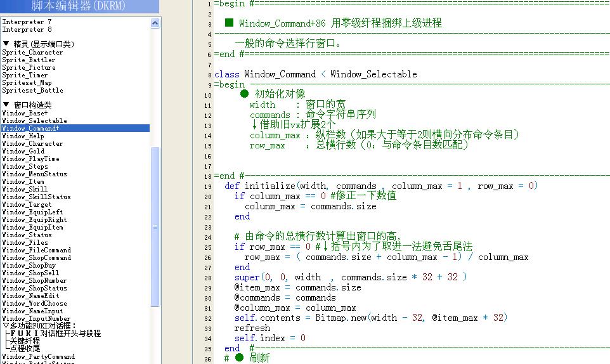Open Window_NameInput script
The height and width of the screenshot is (364, 610).
(x=32, y=311)
